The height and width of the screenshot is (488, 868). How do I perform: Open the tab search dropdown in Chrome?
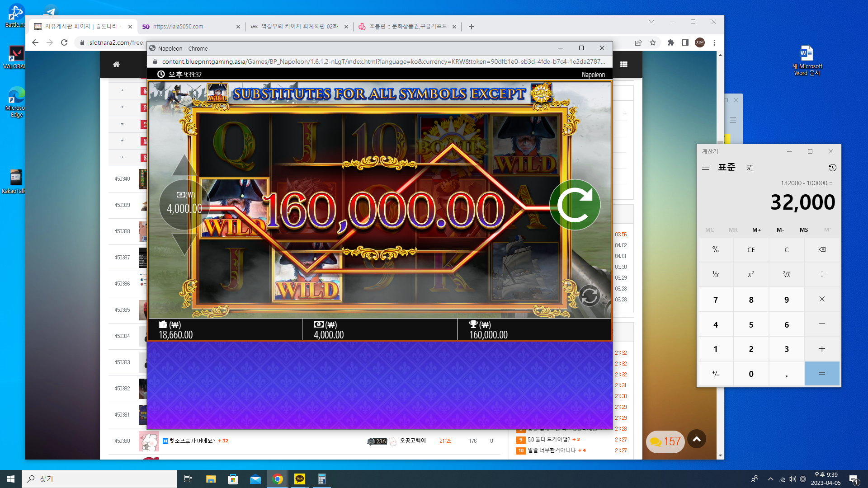coord(651,22)
